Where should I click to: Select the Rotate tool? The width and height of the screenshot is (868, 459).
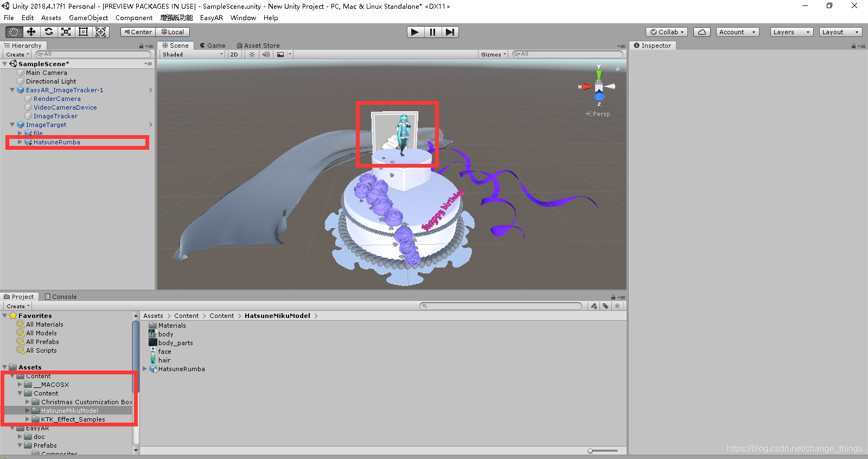48,32
